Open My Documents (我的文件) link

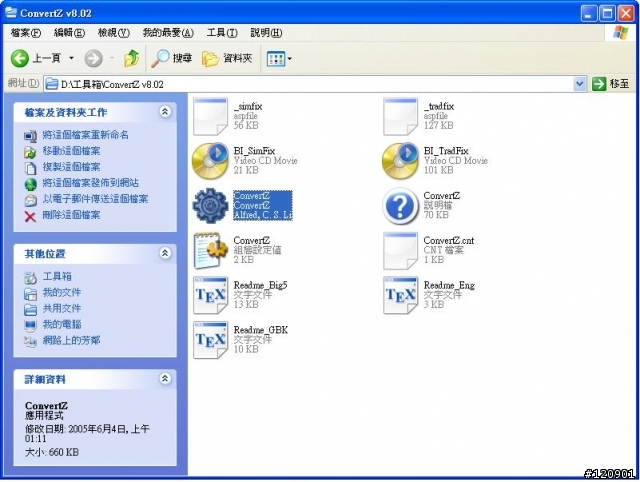62,292
